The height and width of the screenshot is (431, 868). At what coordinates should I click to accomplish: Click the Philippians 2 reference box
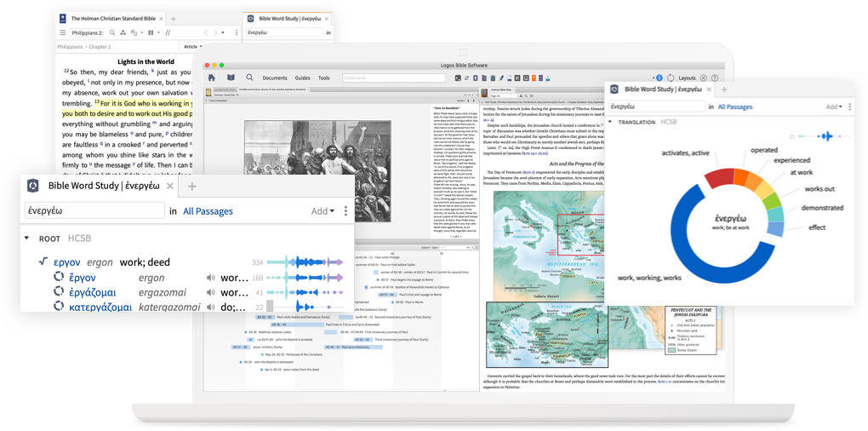tap(88, 32)
